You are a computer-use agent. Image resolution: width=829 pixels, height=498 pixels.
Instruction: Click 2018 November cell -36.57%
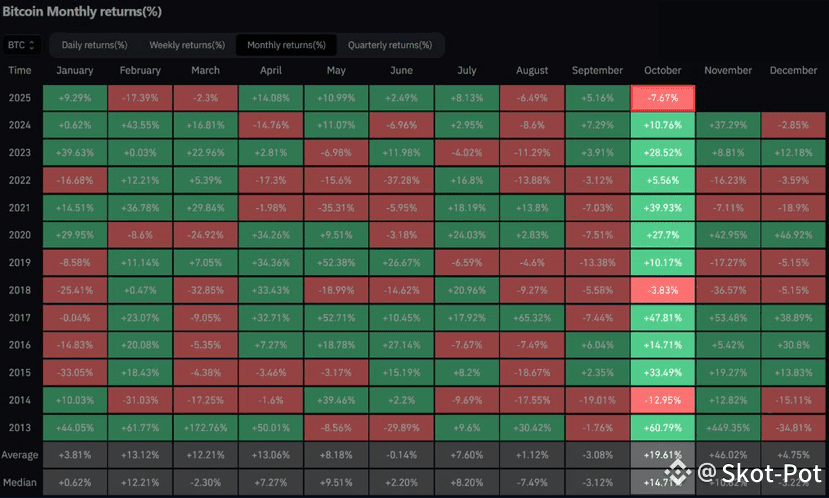(x=728, y=290)
